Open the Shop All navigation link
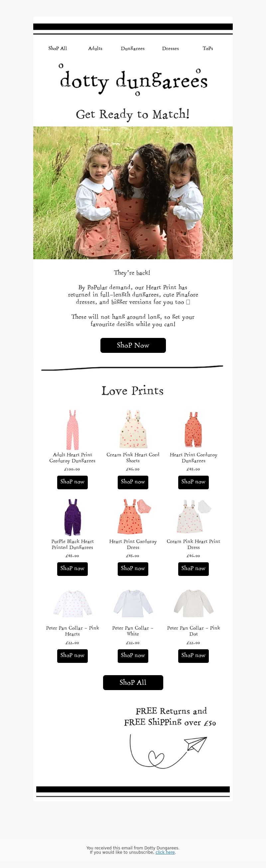Image resolution: width=266 pixels, height=868 pixels. (x=58, y=48)
